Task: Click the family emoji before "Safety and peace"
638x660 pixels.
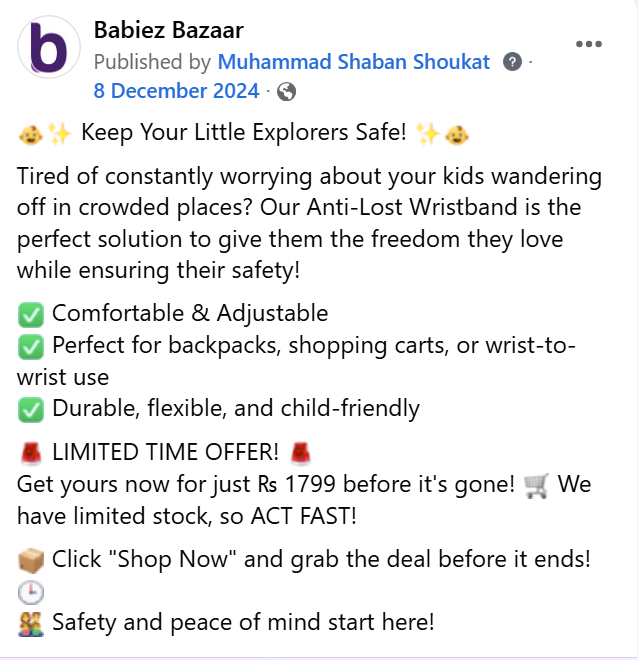Action: click(31, 623)
